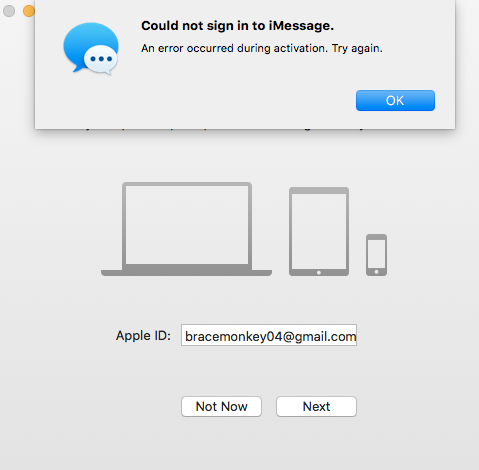Click the Messages app icon in the alert

[91, 48]
